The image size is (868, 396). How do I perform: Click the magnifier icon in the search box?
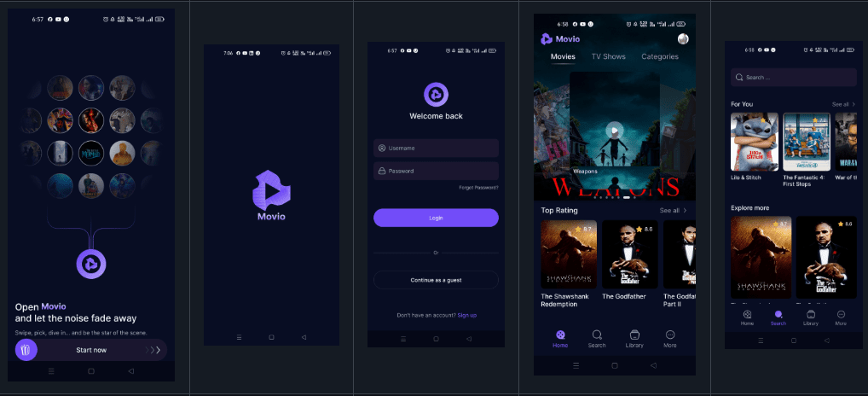click(x=739, y=78)
